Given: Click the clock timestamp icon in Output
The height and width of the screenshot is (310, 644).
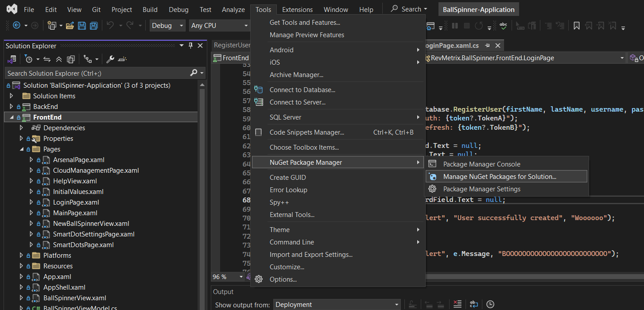Looking at the screenshot, I should [x=490, y=304].
